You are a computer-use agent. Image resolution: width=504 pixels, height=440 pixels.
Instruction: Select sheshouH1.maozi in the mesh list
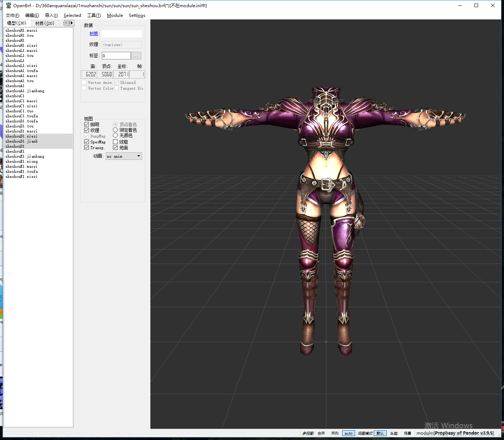(x=38, y=31)
